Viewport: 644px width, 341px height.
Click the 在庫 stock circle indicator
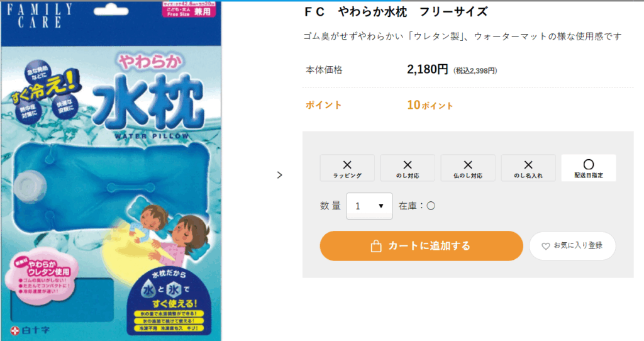[431, 206]
